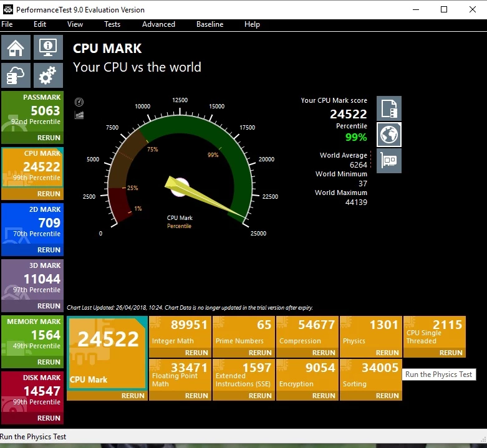Go to the Home screen icon

[x=16, y=47]
